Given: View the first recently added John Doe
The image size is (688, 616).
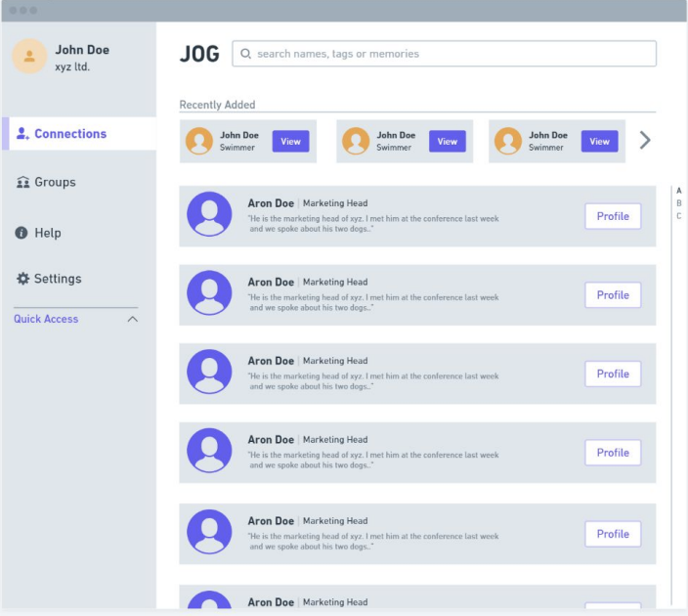Looking at the screenshot, I should (290, 142).
